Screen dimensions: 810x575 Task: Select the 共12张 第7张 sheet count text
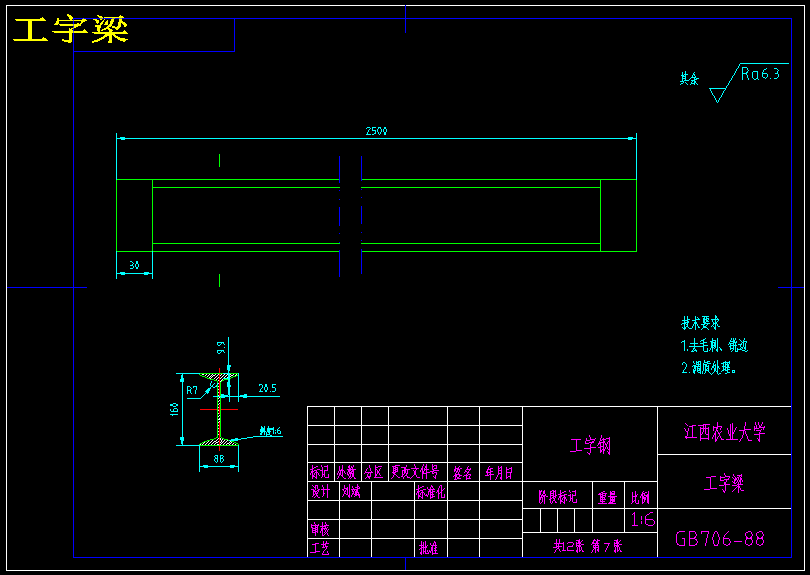point(588,546)
